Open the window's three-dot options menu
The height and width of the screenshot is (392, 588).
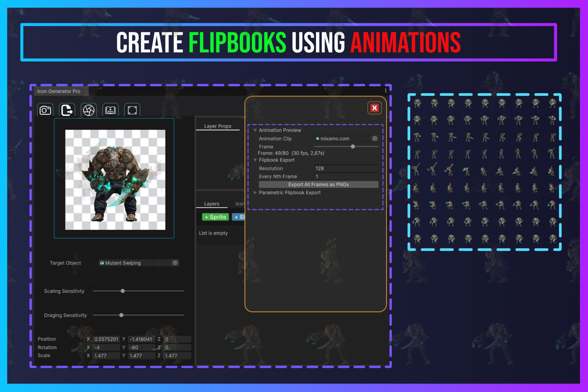(386, 91)
